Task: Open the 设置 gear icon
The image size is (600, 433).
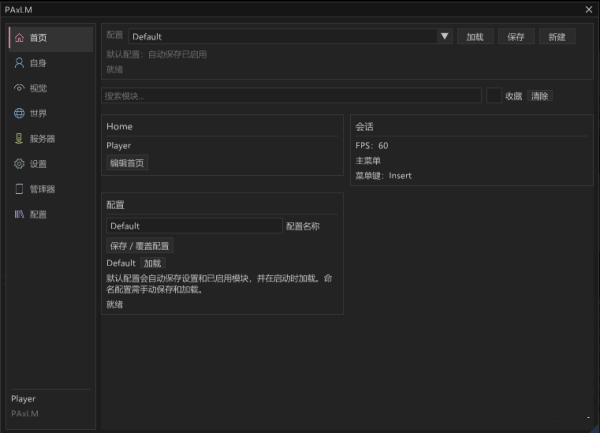Action: [19, 164]
